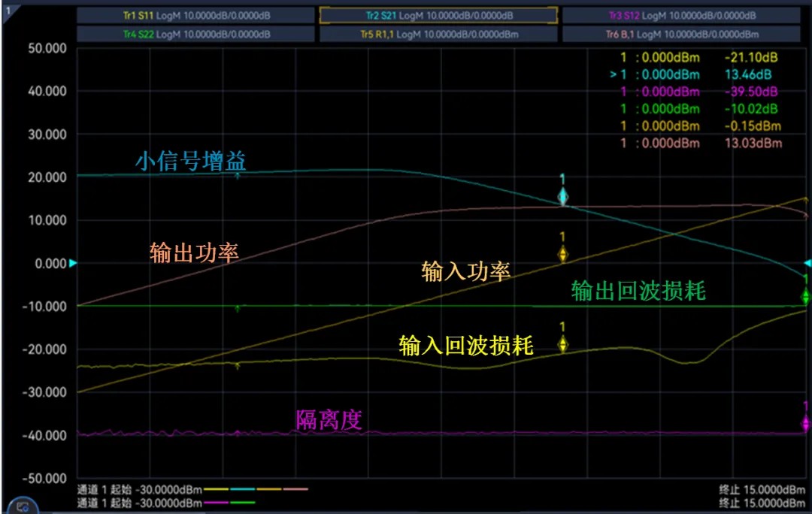
Task: Select the Tr6 B,1 trace tab
Action: tap(682, 34)
